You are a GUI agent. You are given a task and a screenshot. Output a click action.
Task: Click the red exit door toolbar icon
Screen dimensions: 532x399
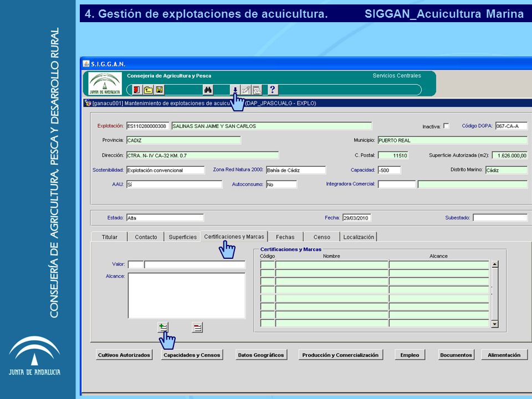(x=136, y=90)
